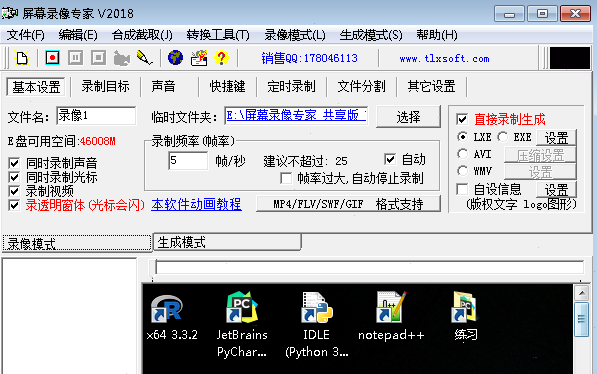Viewport: 597px width, 374px height.
Task: Click the new file toolbar icon
Action: pos(22,58)
